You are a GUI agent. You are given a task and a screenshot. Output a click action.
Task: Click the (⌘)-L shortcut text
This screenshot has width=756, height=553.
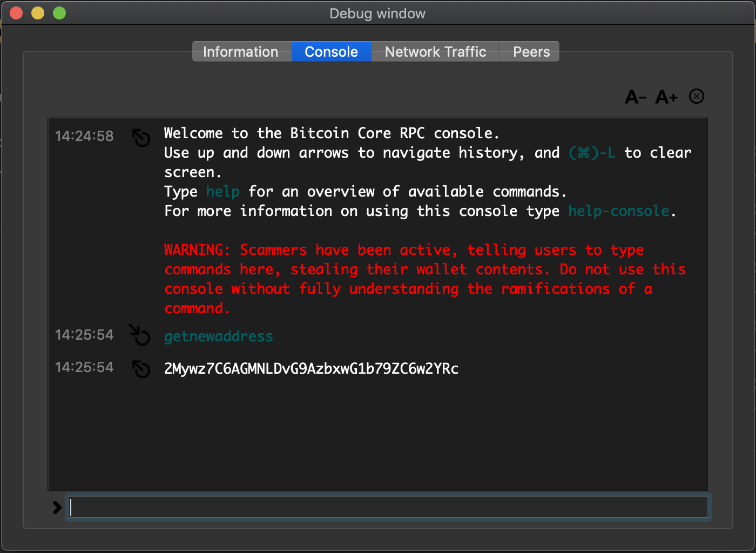pos(592,153)
